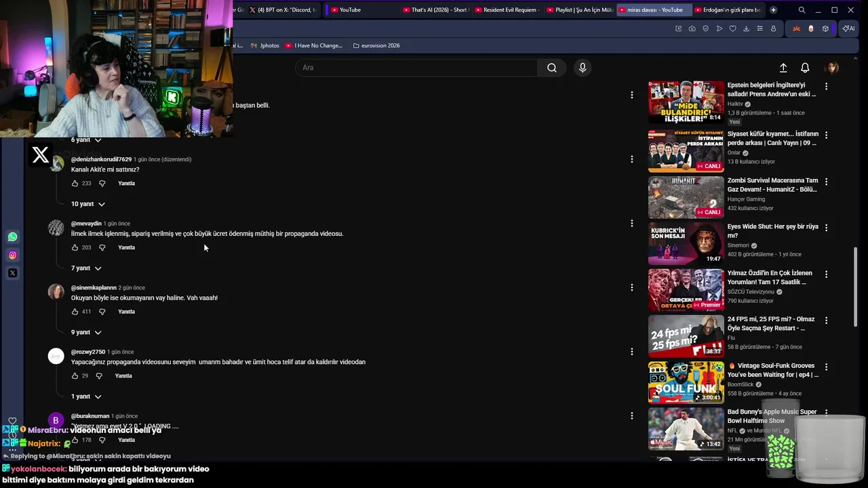The width and height of the screenshot is (868, 488).
Task: Activate voice search microphone icon
Action: [582, 68]
